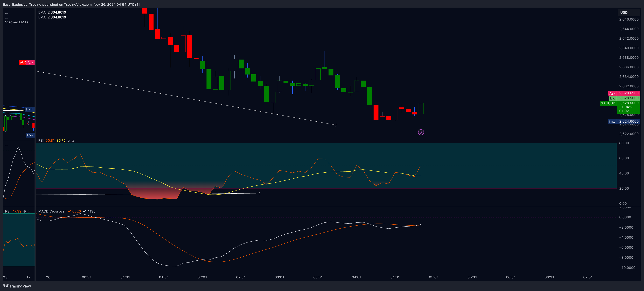Click 05:01 on the time axis
The height and width of the screenshot is (291, 644).
coord(434,277)
